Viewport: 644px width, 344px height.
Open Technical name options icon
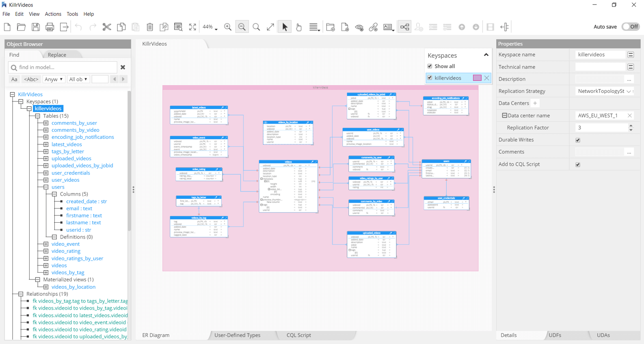(x=631, y=67)
